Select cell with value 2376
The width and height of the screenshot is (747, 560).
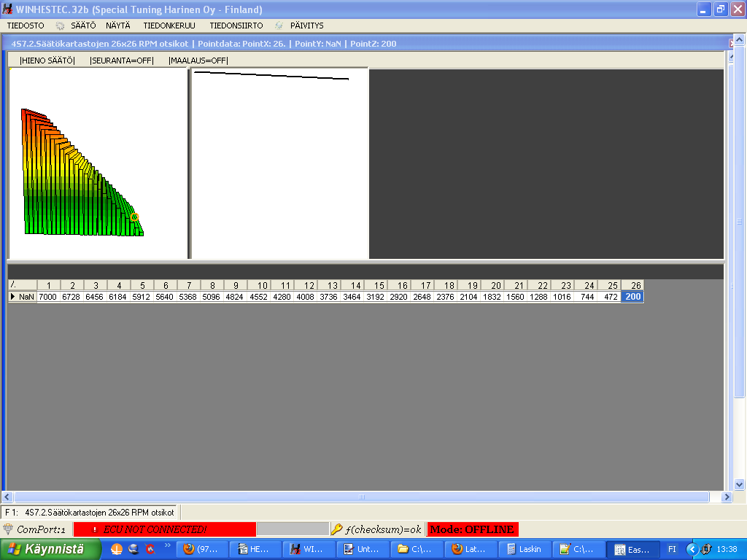point(446,297)
